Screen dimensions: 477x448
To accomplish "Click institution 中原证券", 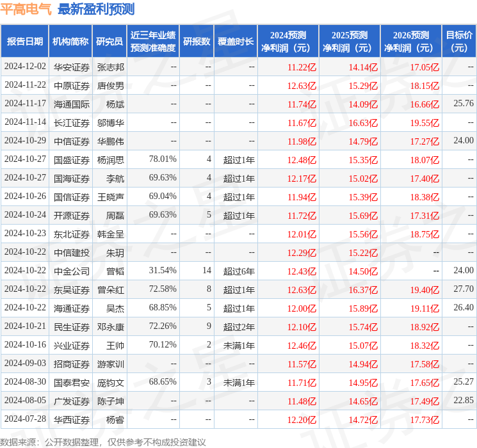I will pos(72,86).
